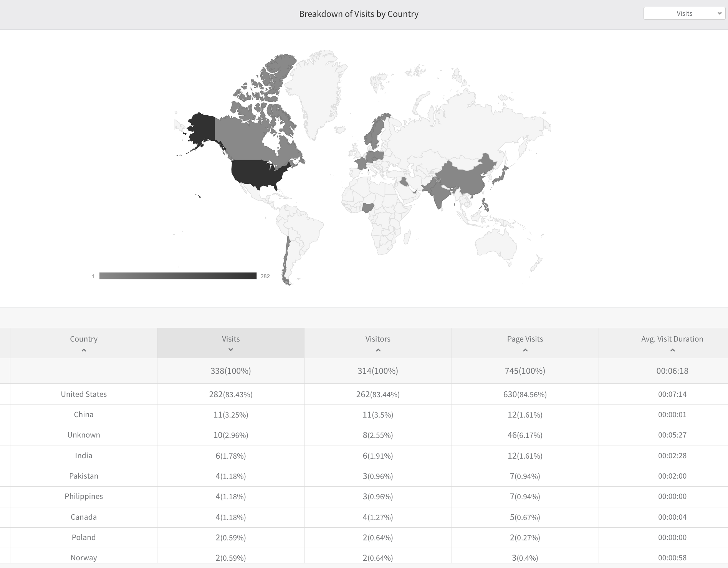
Task: Click the Unknown country cell
Action: [84, 435]
